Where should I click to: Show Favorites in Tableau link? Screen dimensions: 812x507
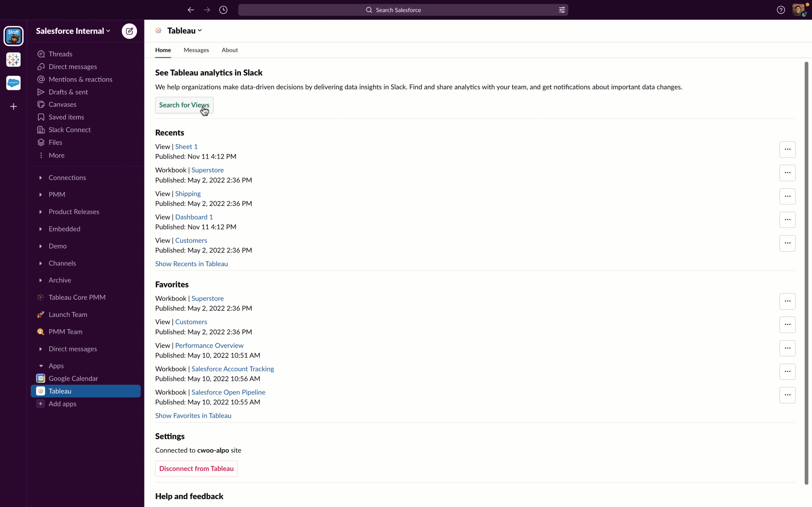(x=193, y=415)
